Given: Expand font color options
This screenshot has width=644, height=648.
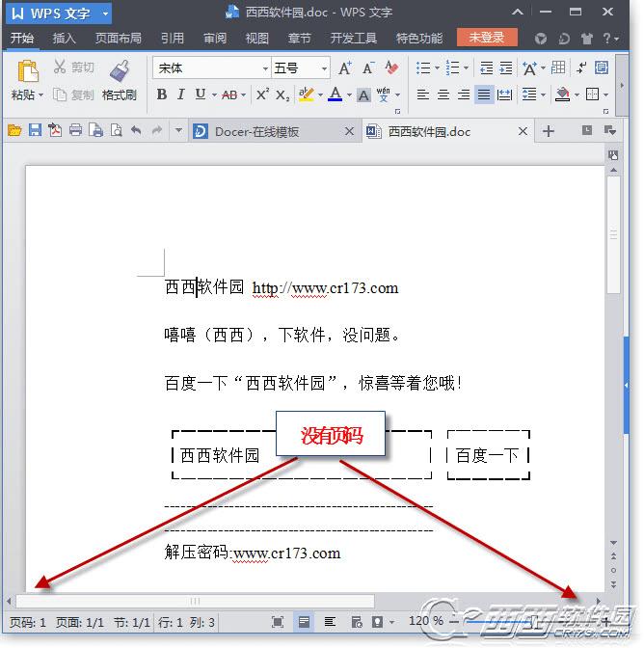Looking at the screenshot, I should pyautogui.click(x=349, y=95).
